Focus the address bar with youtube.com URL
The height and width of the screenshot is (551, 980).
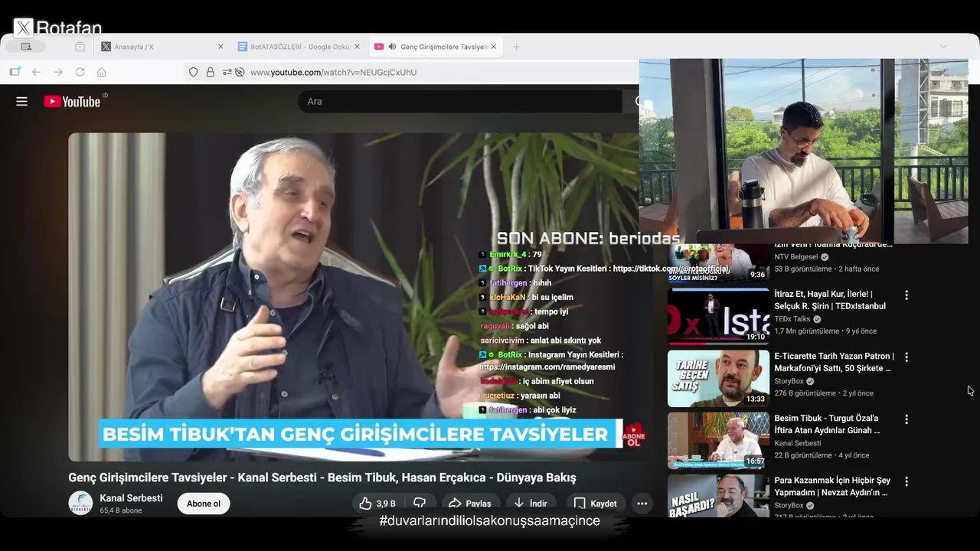pos(333,72)
